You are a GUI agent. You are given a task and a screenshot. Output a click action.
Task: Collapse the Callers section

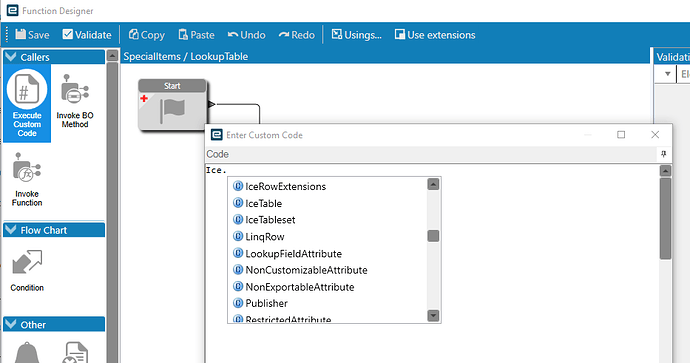[x=11, y=57]
